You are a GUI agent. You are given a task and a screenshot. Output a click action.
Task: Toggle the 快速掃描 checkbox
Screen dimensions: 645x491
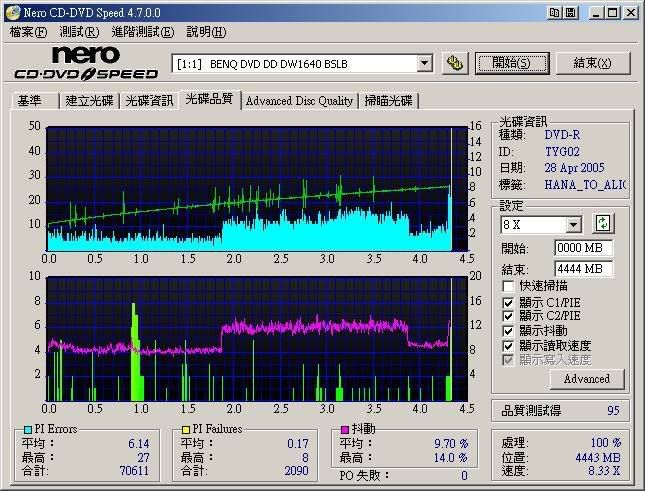tap(508, 286)
